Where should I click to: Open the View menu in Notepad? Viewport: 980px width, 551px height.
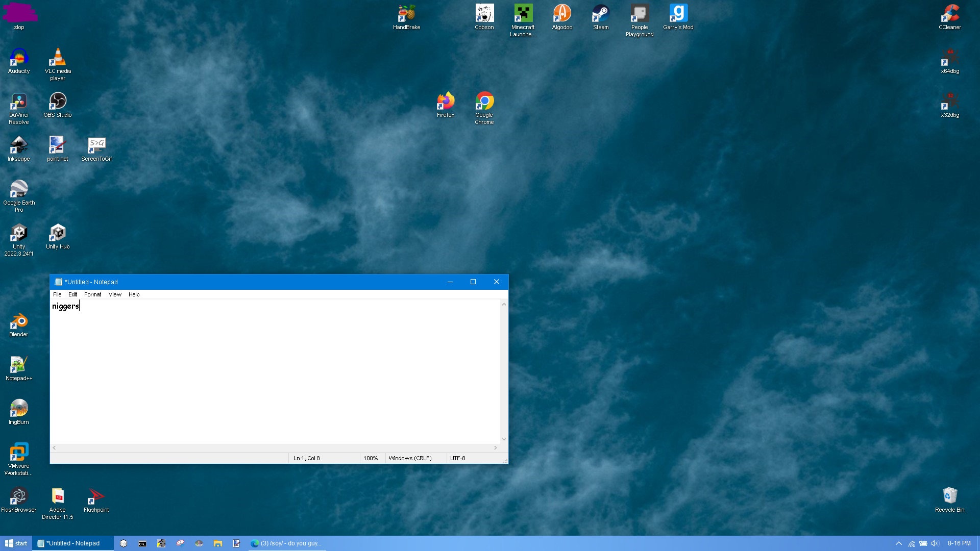click(115, 294)
